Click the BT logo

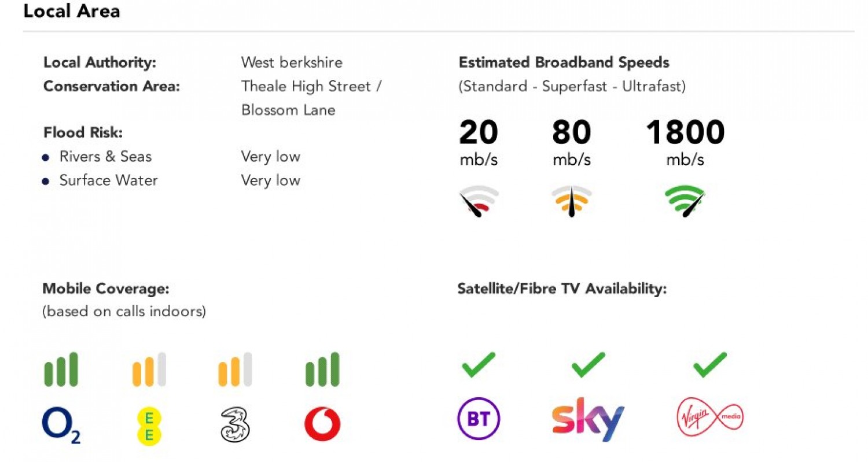[x=479, y=419]
